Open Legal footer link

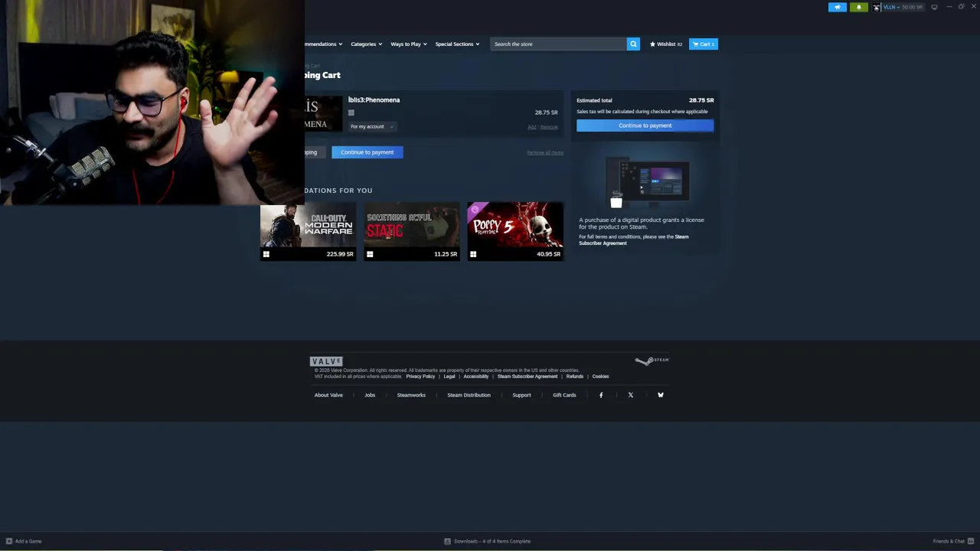(x=449, y=377)
